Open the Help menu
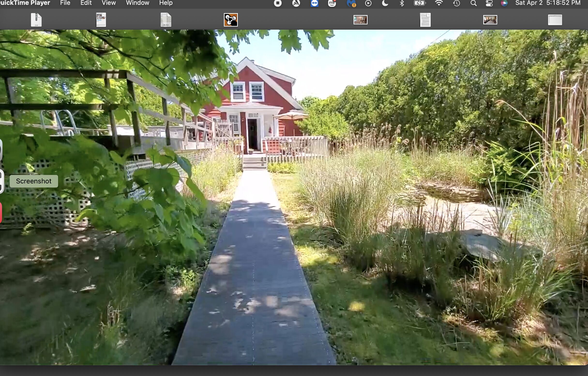This screenshot has height=376, width=588. (166, 3)
